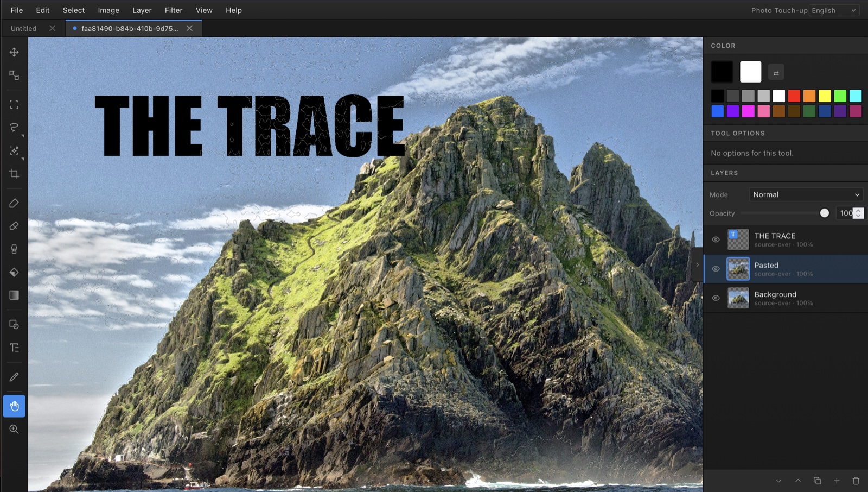Click the Photo Touch-up label
This screenshot has width=868, height=492.
tap(779, 10)
